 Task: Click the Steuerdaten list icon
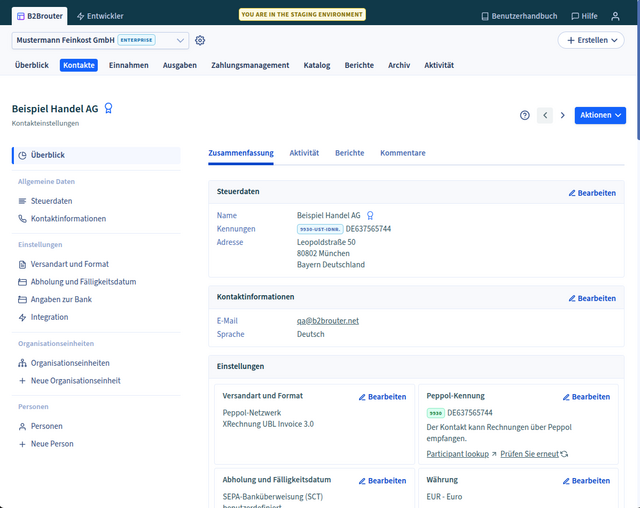(22, 201)
